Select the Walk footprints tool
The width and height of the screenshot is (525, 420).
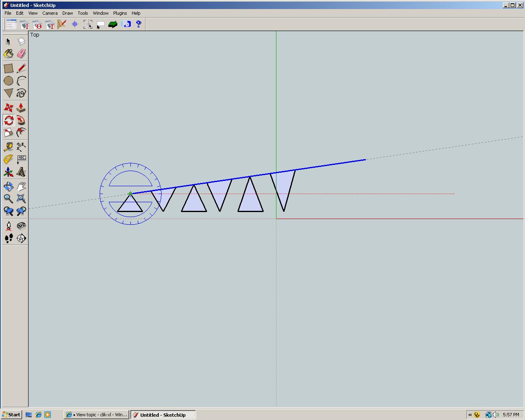(9, 238)
